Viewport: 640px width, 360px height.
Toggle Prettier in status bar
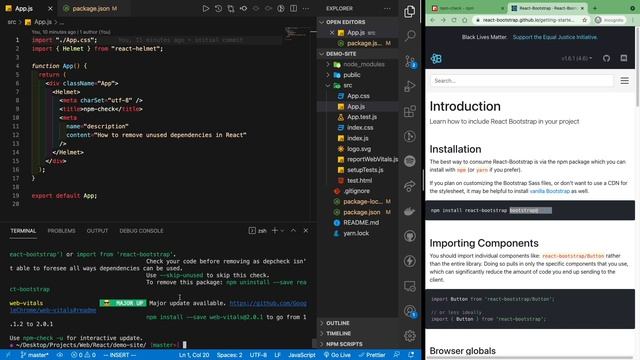[x=372, y=355]
